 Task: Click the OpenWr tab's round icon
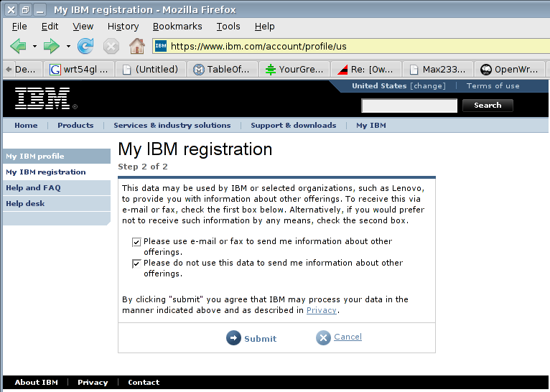tap(486, 70)
